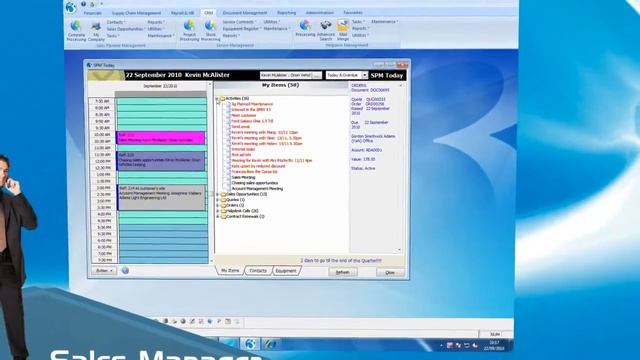Image resolution: width=640 pixels, height=360 pixels.
Task: Select 'Chasing sales opportunities' tree row
Action: click(255, 183)
